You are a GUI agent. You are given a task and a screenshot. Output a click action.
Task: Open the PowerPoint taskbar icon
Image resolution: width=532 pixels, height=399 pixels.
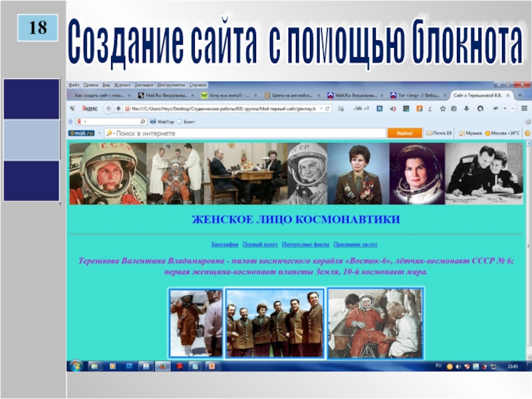pos(211,366)
